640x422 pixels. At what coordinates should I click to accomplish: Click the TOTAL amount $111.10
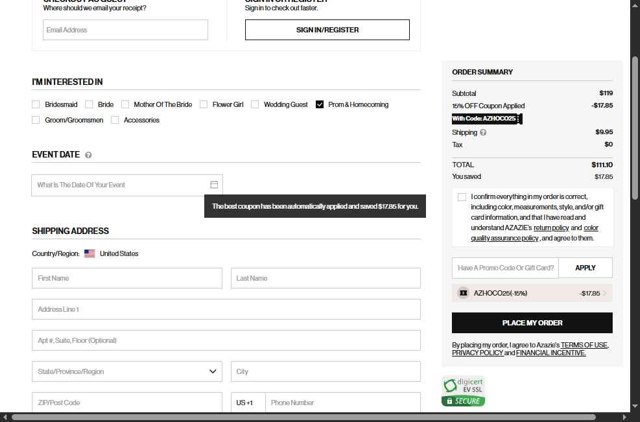click(602, 165)
